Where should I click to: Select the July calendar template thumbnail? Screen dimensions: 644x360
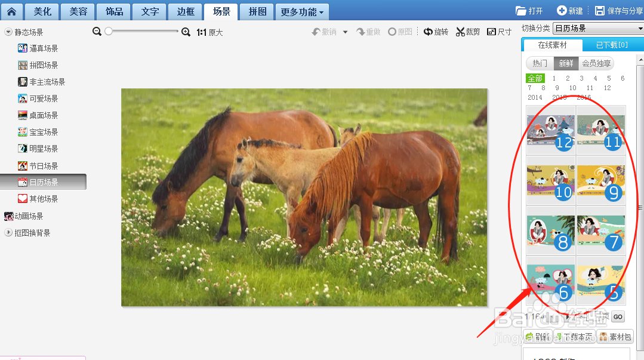(x=601, y=230)
